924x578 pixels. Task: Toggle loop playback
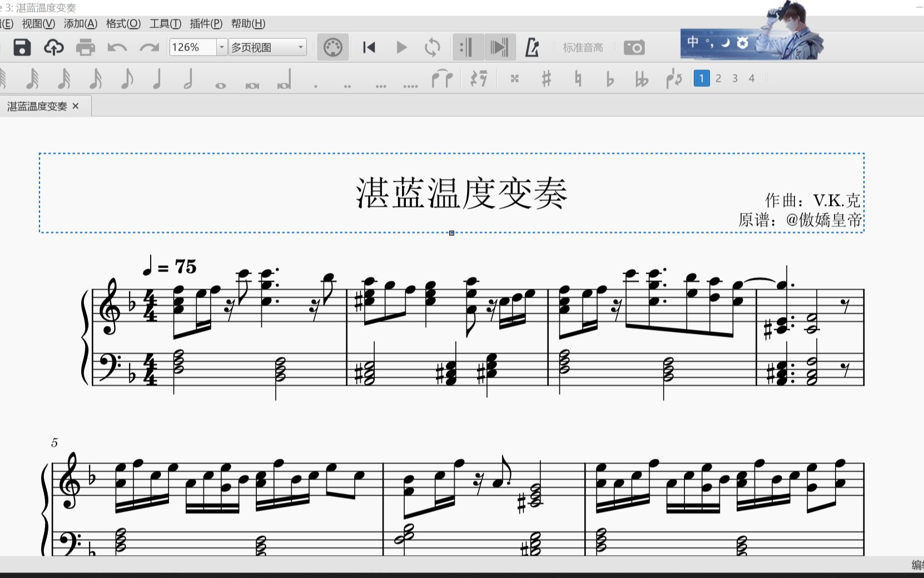(x=433, y=47)
